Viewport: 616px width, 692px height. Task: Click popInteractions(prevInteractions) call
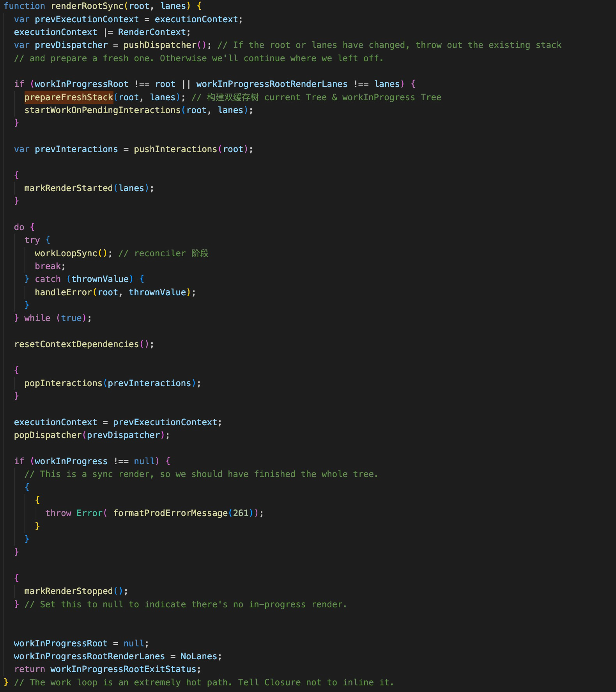click(x=110, y=383)
